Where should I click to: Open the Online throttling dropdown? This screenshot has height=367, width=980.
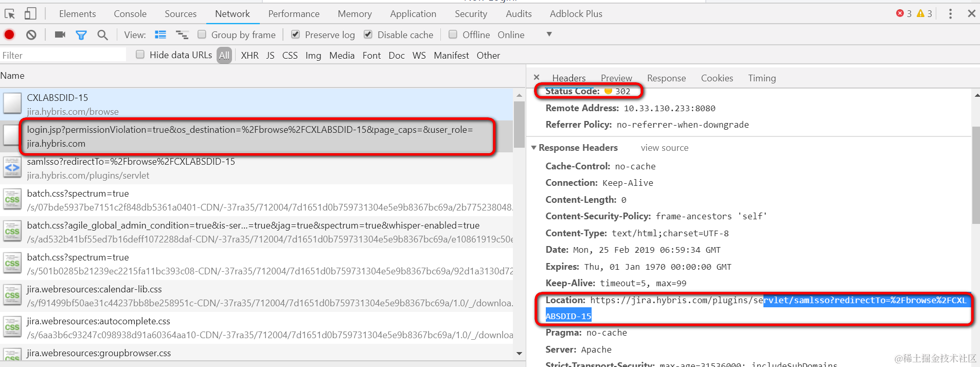pos(525,34)
